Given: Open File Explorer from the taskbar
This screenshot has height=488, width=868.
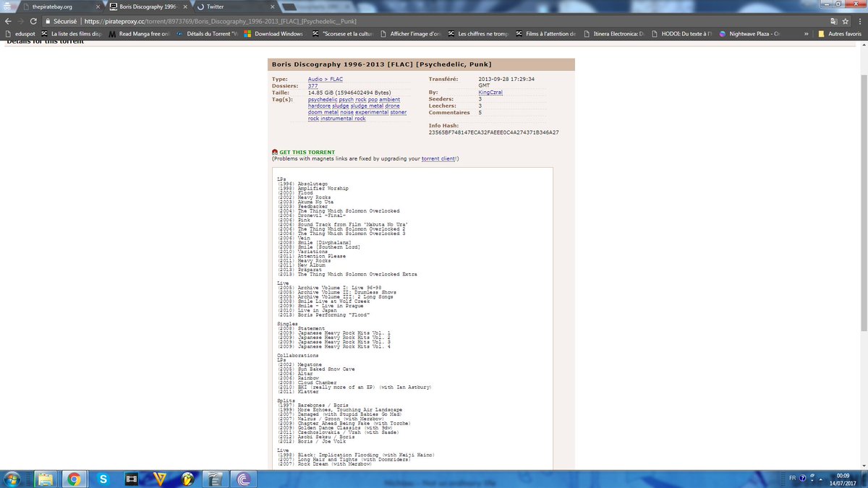Looking at the screenshot, I should click(45, 479).
